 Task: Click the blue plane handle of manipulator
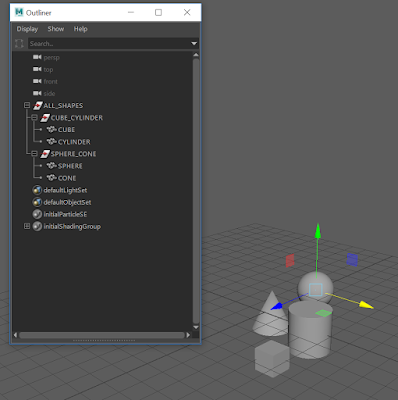[352, 260]
